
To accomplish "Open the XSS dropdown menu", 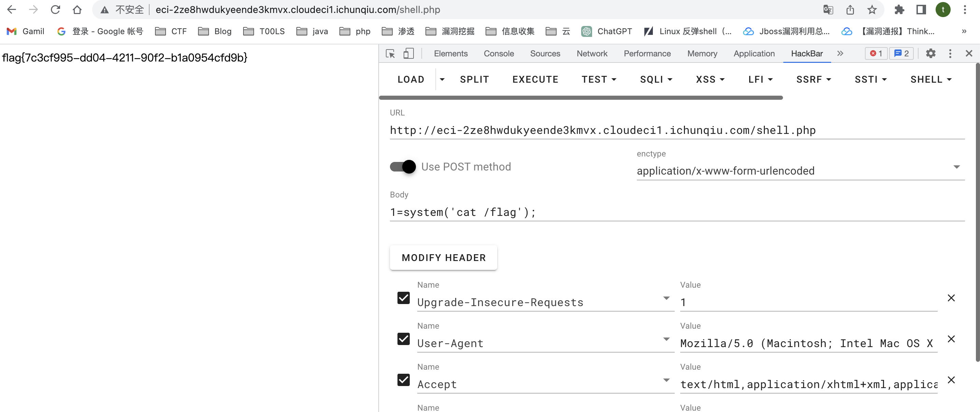I will pos(710,80).
